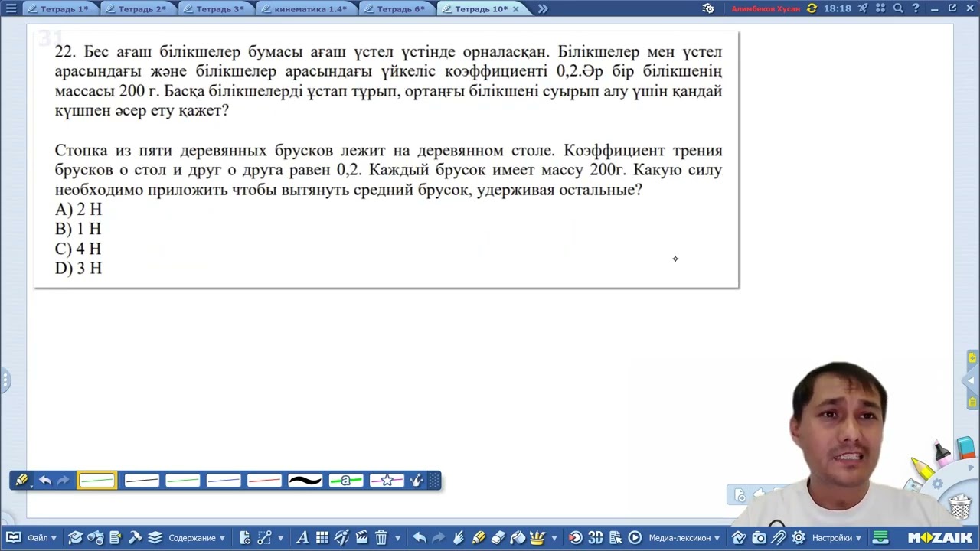Open the top bar gear settings icon
980x551 pixels.
click(708, 9)
